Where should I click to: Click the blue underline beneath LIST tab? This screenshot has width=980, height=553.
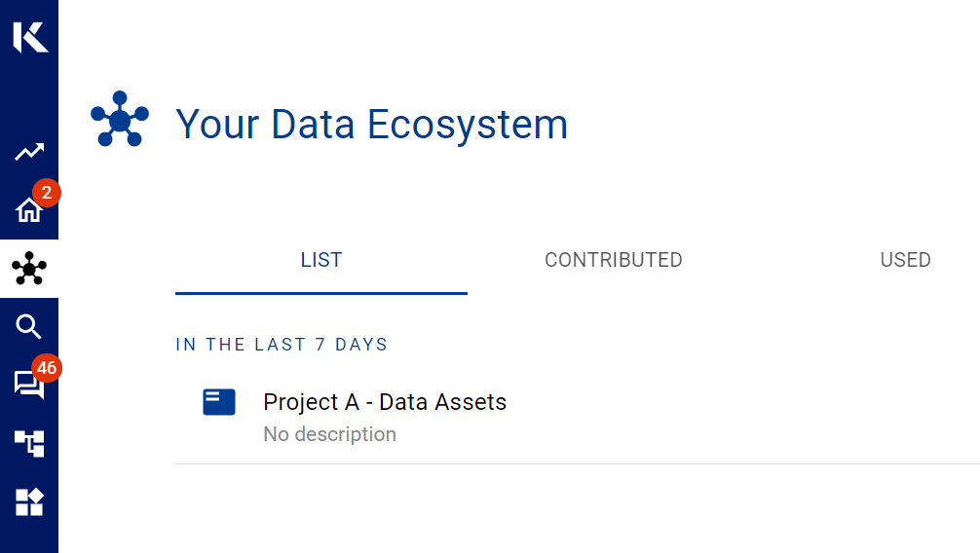(x=321, y=292)
